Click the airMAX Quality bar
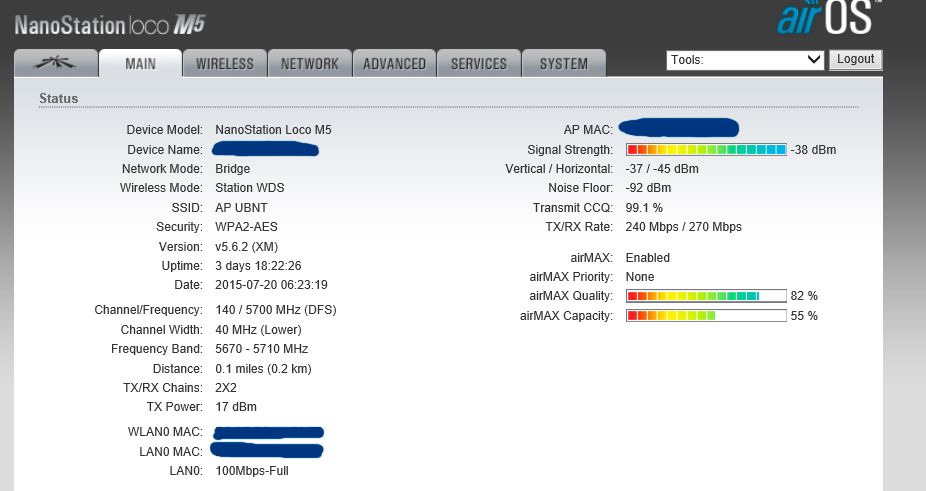This screenshot has width=926, height=491. pyautogui.click(x=706, y=296)
